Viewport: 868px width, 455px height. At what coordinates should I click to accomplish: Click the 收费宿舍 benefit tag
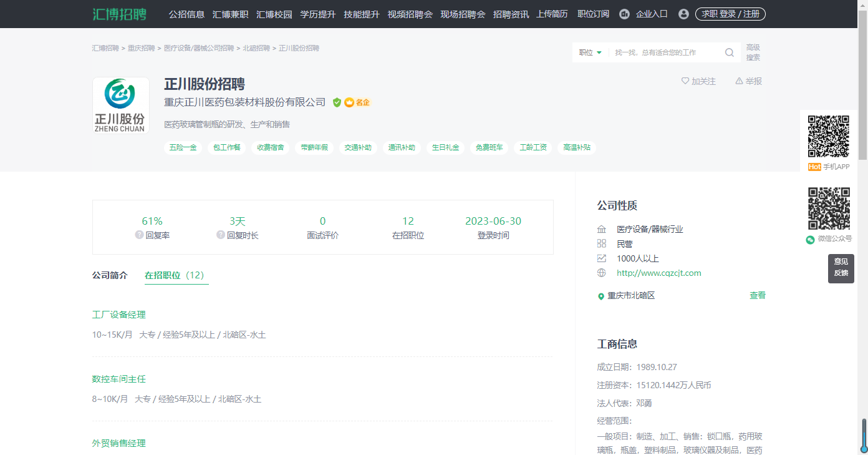coord(271,148)
